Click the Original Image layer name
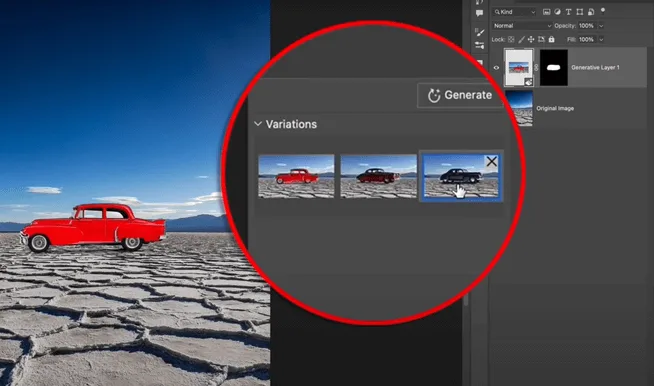 (x=555, y=108)
